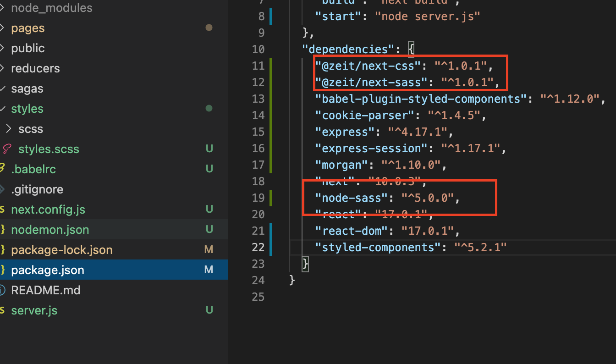Click the green status dot on styles folder

click(209, 109)
